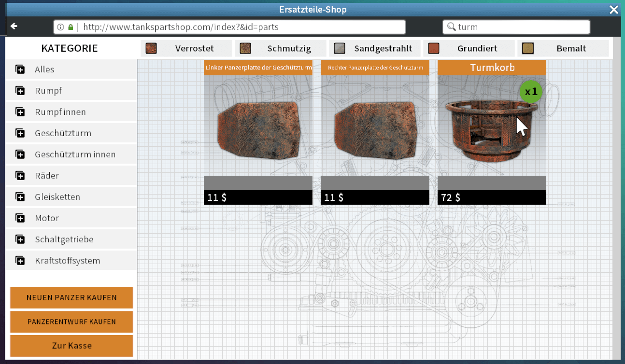Select the Verrostet condition filter

185,48
